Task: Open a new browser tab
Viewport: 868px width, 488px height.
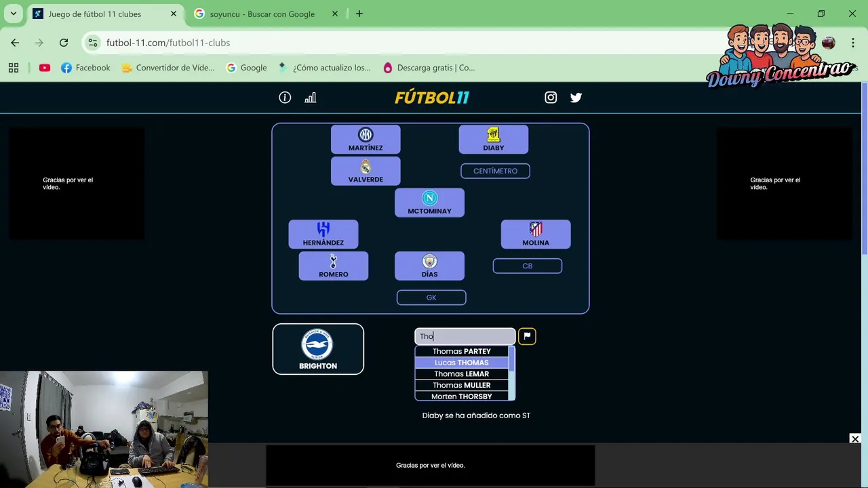Action: coord(359,14)
